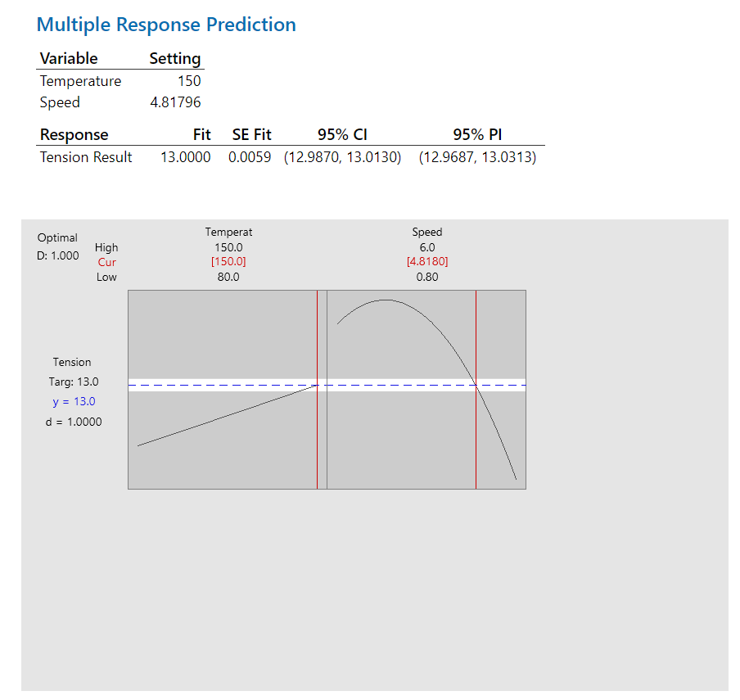Click the Temperature setting value 150

point(189,81)
